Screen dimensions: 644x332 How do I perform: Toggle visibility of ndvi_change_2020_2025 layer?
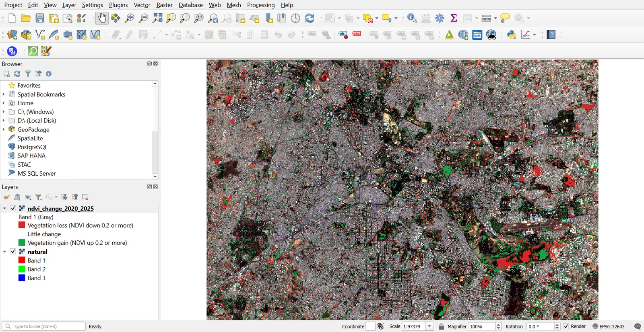13,208
